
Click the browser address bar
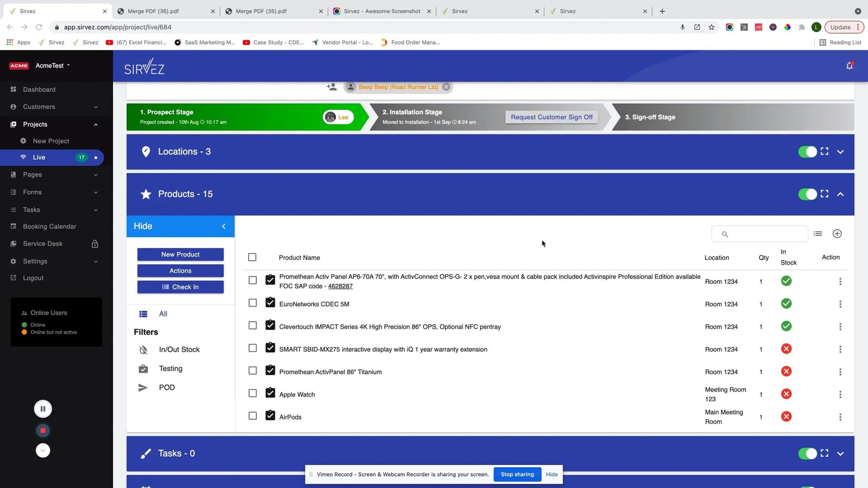(x=362, y=27)
